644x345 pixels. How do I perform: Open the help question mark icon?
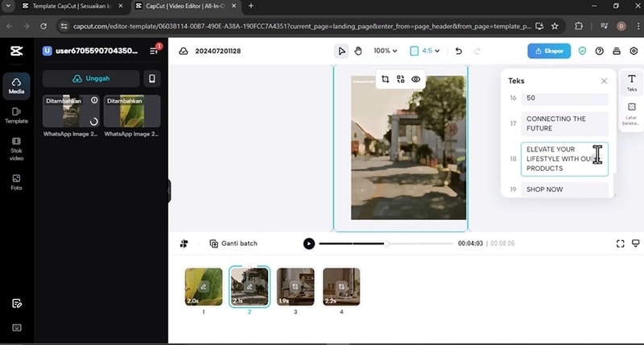tap(599, 51)
